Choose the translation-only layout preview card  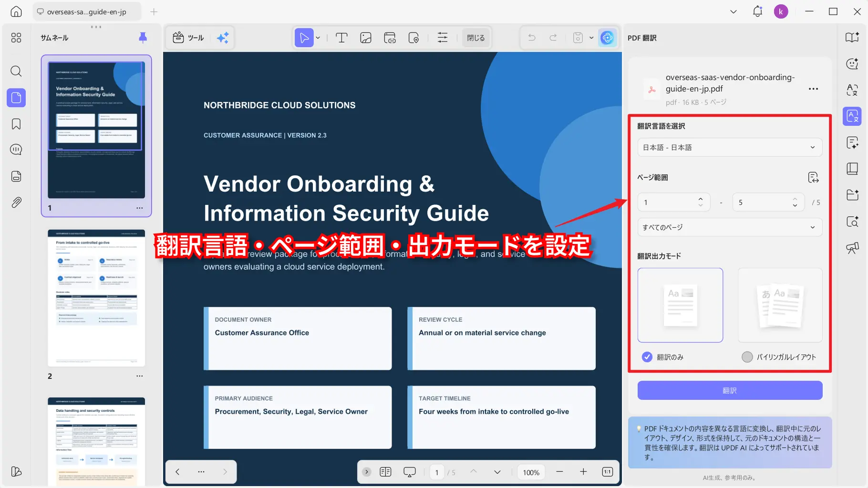point(680,305)
